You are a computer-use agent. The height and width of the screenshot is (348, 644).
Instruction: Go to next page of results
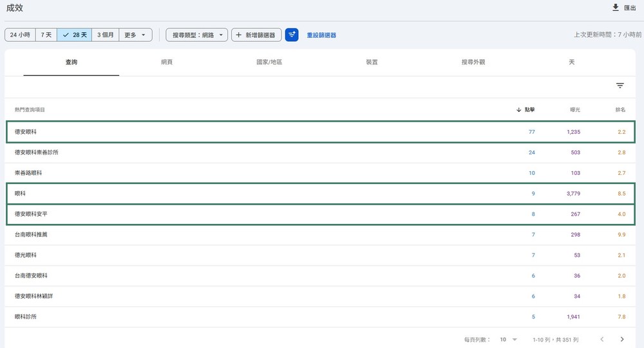pyautogui.click(x=622, y=340)
